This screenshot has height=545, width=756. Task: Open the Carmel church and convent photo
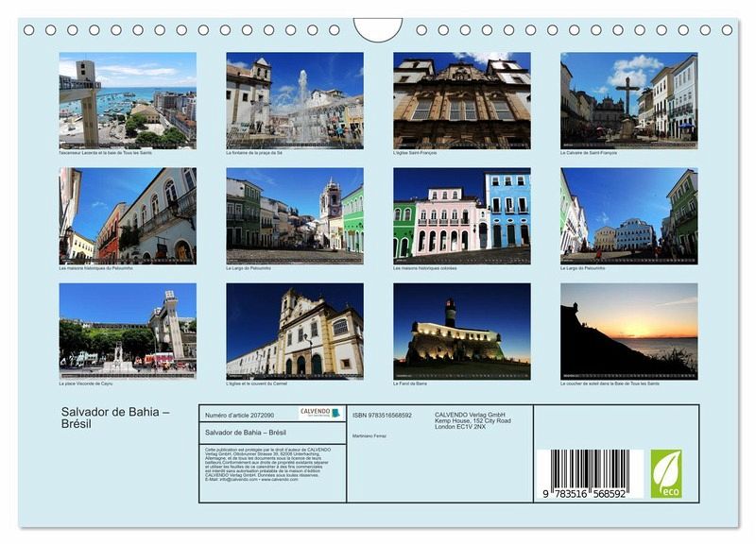coord(295,332)
